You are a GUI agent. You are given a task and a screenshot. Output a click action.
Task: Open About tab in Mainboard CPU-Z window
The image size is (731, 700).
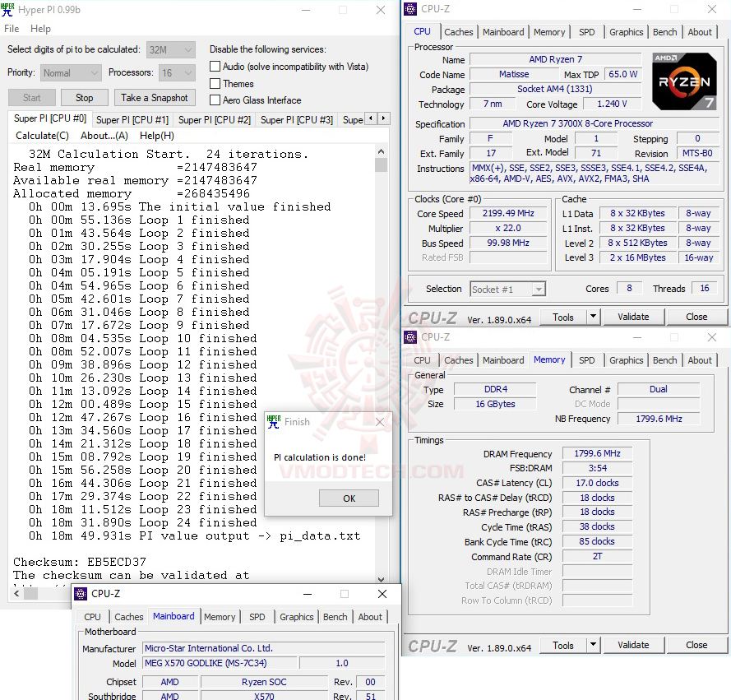370,617
